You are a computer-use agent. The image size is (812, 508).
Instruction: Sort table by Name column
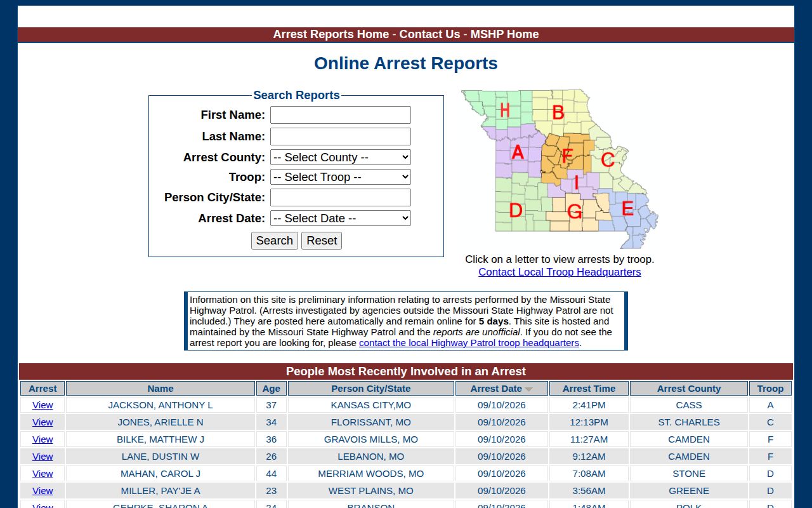pyautogui.click(x=160, y=389)
